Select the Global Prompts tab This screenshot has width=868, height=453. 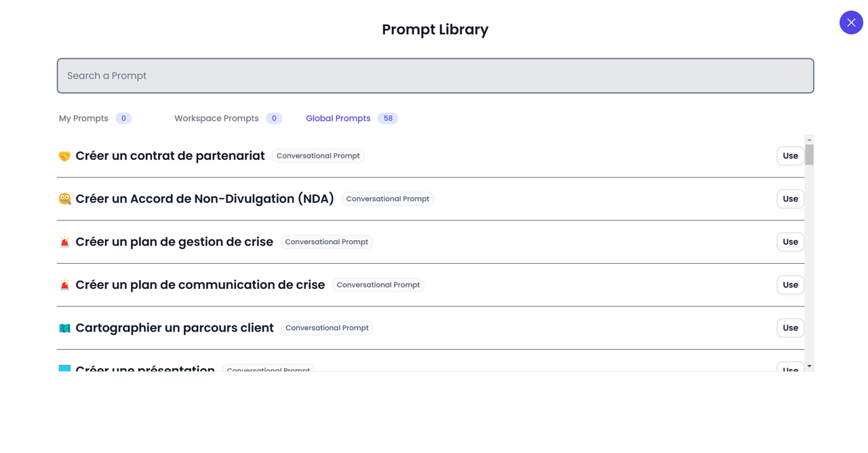click(x=338, y=118)
